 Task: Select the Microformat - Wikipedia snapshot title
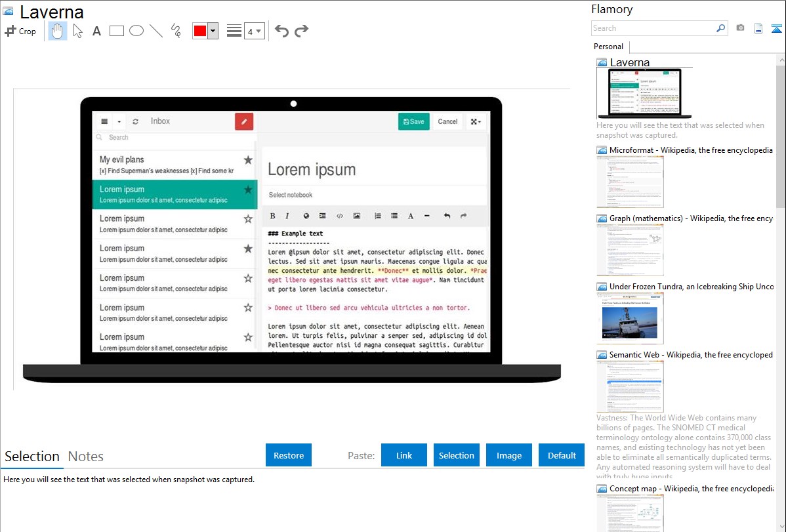(691, 150)
